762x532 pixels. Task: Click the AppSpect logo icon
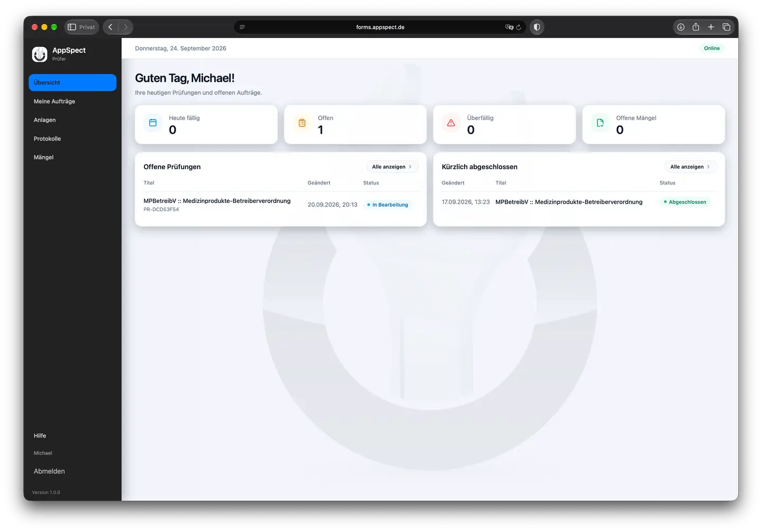coord(40,54)
